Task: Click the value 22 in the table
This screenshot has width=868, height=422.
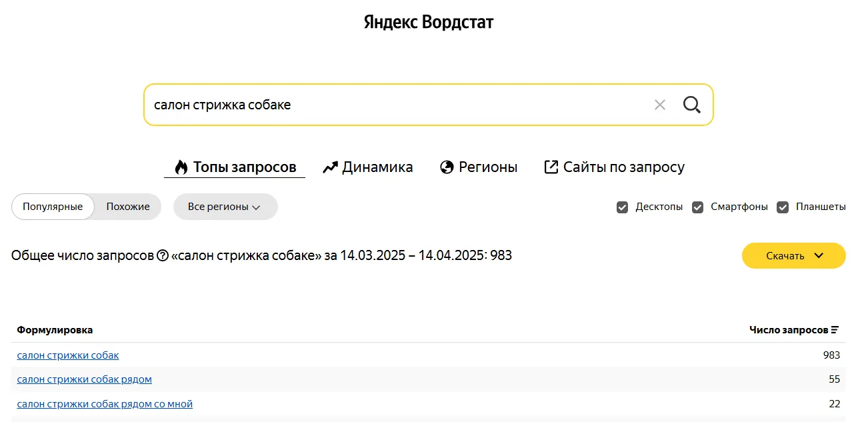Action: (835, 404)
